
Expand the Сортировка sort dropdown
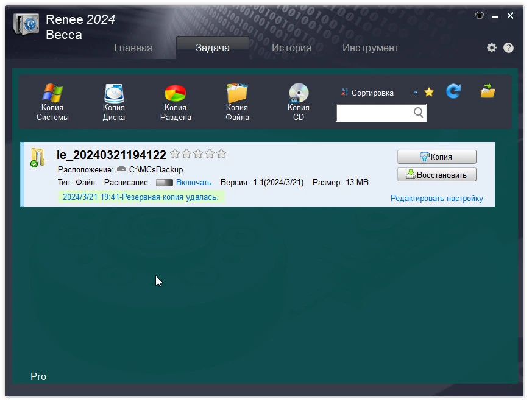(x=378, y=93)
